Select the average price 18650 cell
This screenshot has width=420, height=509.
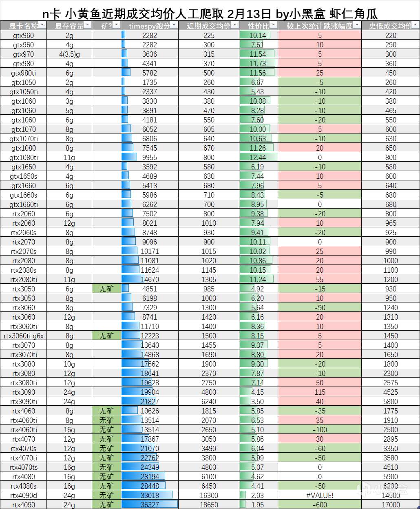click(209, 505)
